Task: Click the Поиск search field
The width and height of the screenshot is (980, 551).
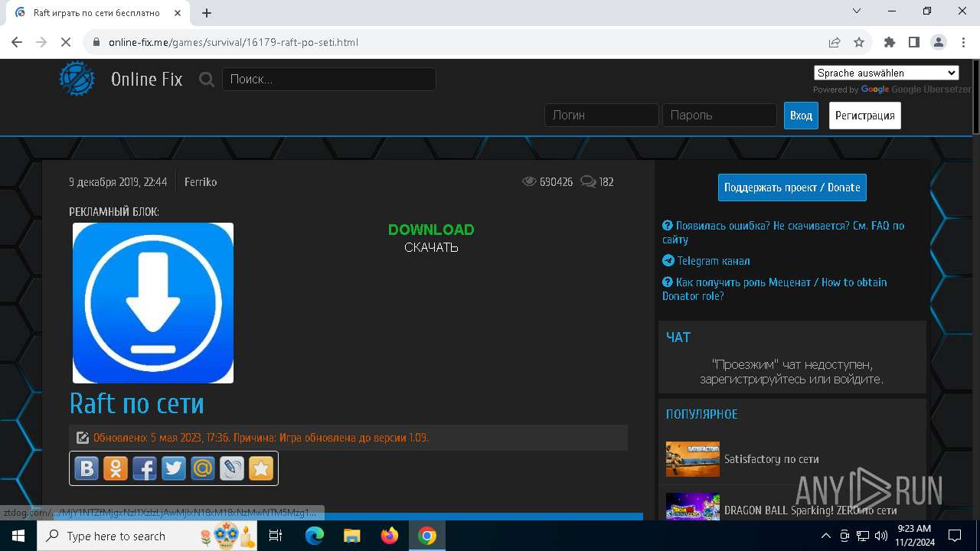Action: click(329, 79)
